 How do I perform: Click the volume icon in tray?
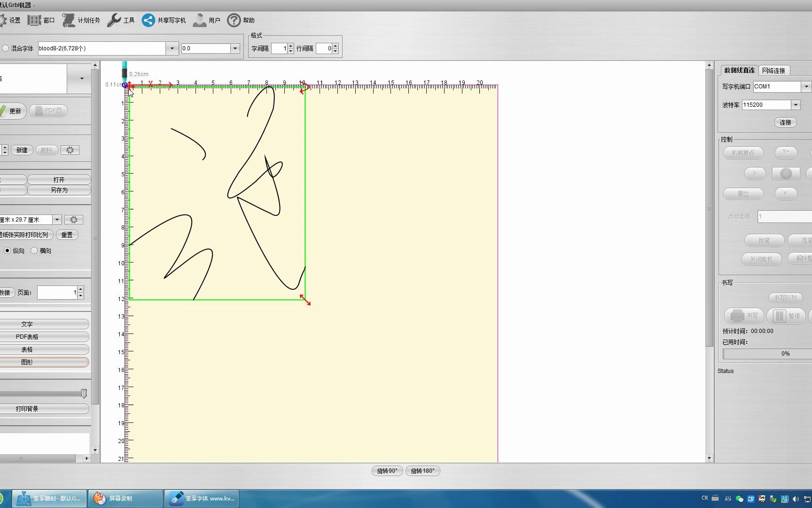(x=796, y=499)
